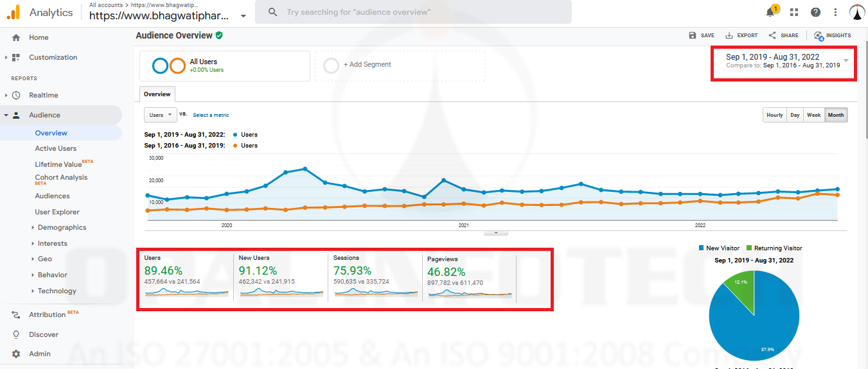
Task: Click the REPORTS section label
Action: (x=24, y=78)
